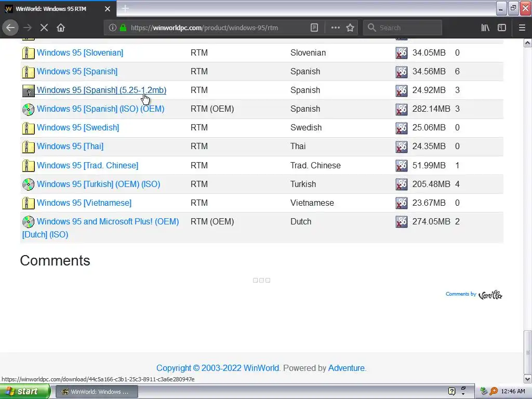Click the taskbar clock 12:46 AM
The image size is (532, 399).
(513, 391)
